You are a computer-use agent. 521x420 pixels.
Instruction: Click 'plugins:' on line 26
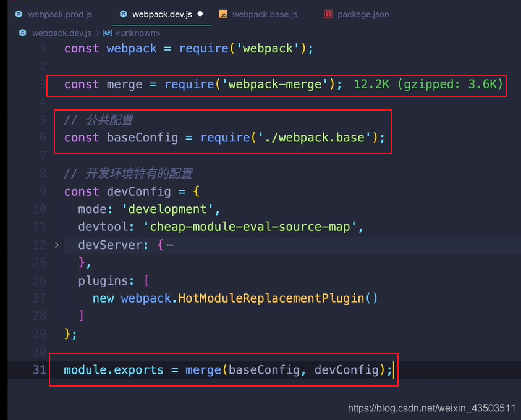coord(106,281)
